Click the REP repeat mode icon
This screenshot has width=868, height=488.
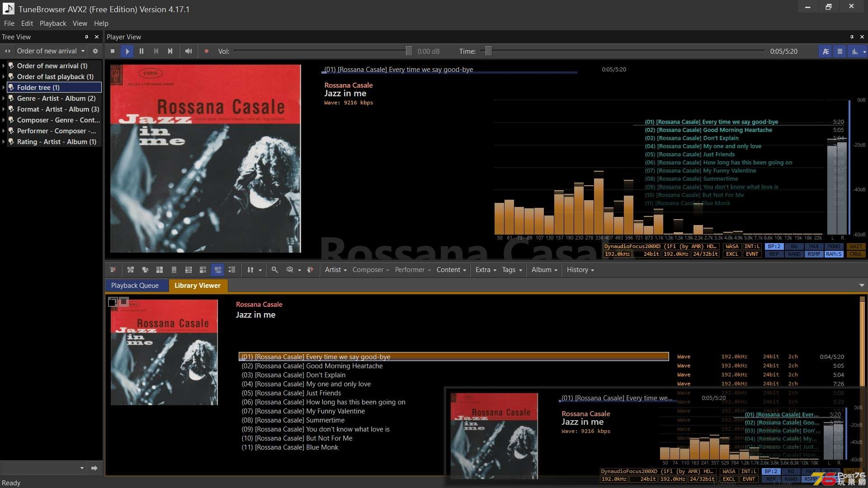774,254
